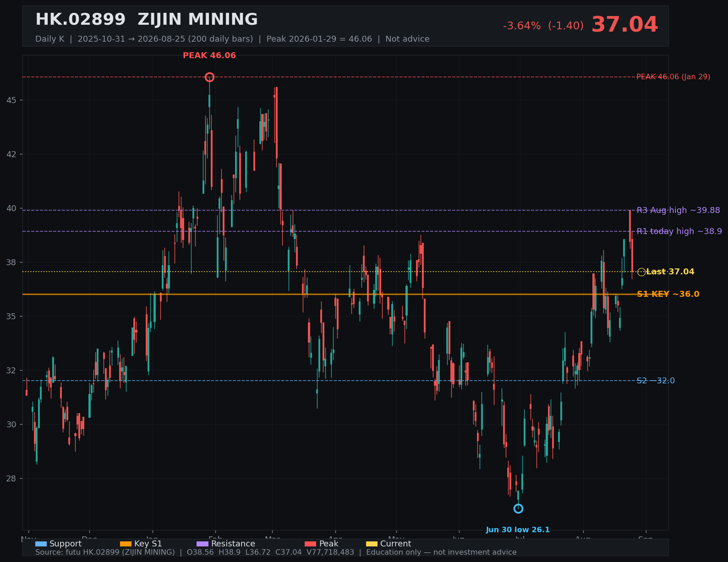
Task: Click the close value 'C37.04' in the footer
Action: click(289, 552)
